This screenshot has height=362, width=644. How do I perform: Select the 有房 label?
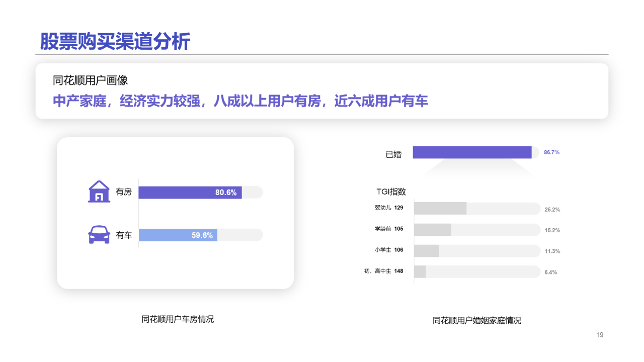coord(124,192)
